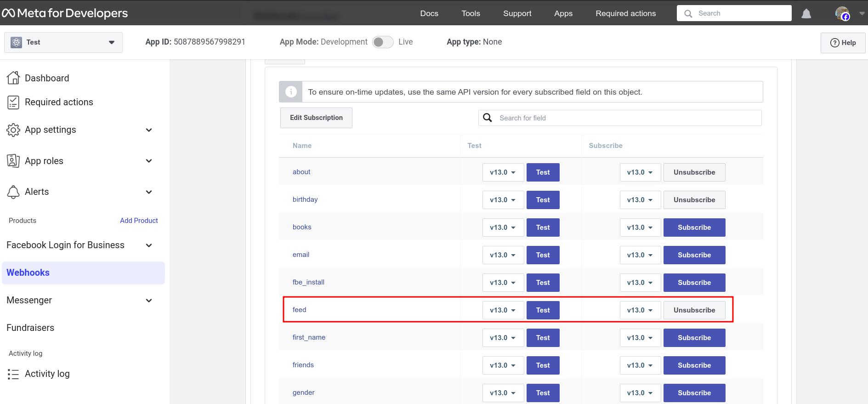Unsubscribe from the feed field
868x404 pixels.
694,310
